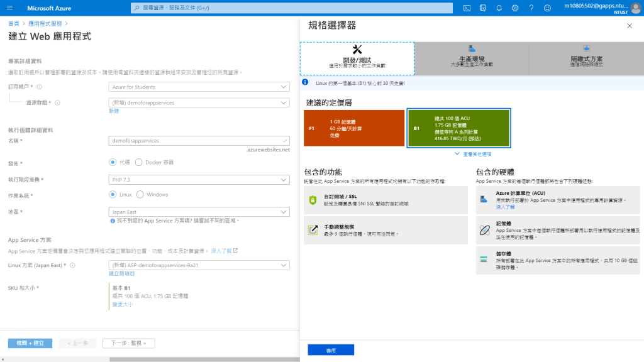Click the 自訂網域 / SSL feature text
Screen dimensions: 644x362
pyautogui.click(x=340, y=197)
